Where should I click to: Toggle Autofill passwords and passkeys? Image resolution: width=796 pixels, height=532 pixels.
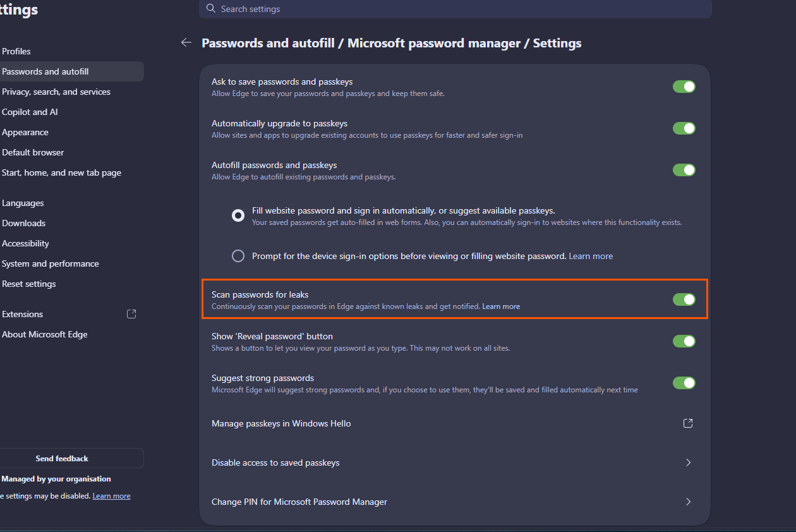(x=684, y=170)
